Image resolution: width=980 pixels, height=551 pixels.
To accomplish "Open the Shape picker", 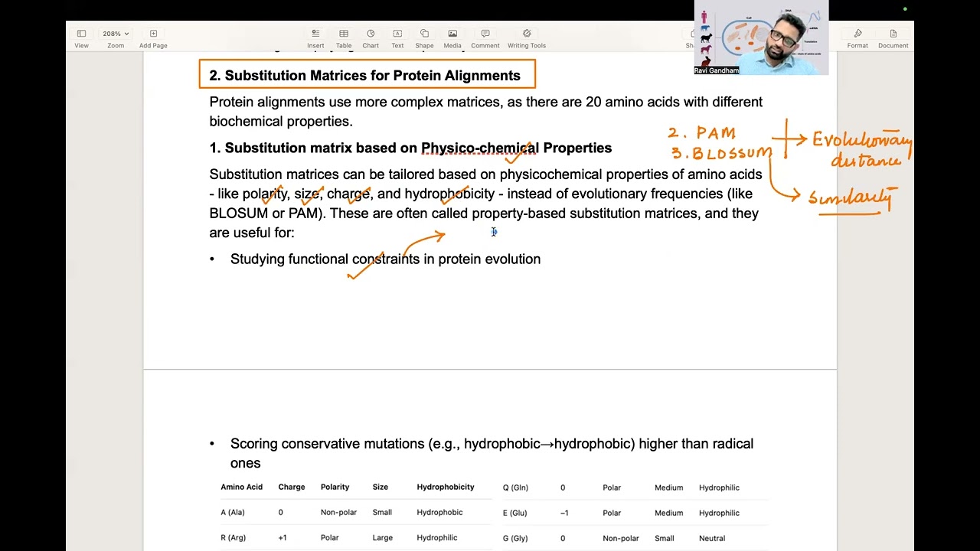I will point(424,38).
